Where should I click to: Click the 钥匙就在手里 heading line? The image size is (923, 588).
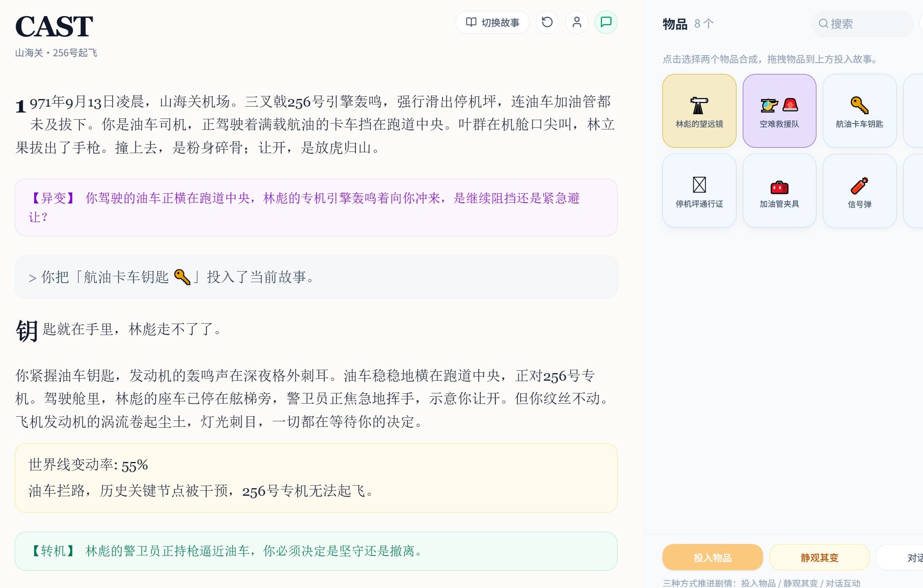(x=119, y=330)
